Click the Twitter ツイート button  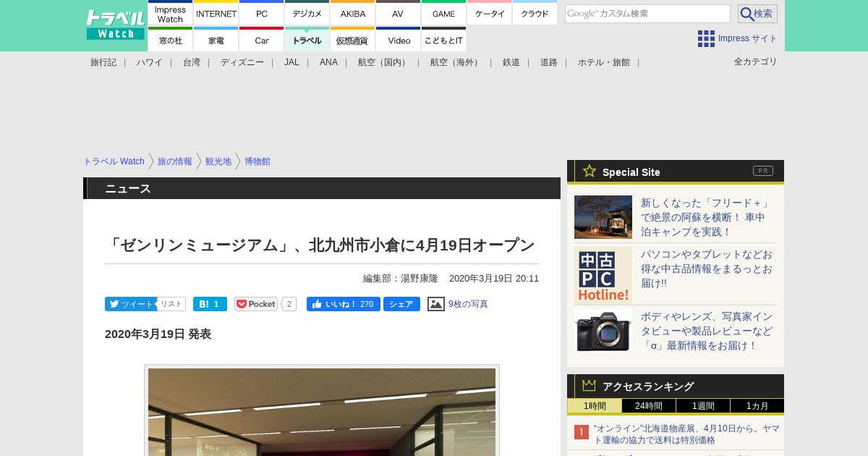130,304
